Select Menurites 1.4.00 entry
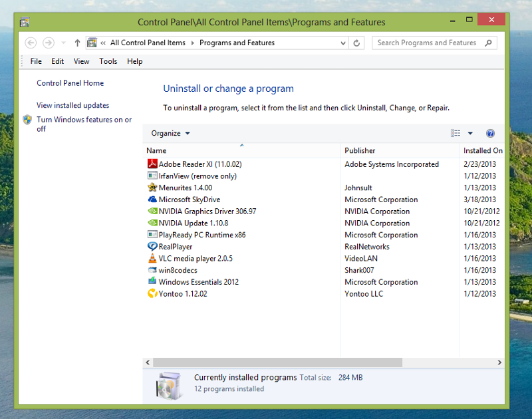532x419 pixels. pos(186,188)
